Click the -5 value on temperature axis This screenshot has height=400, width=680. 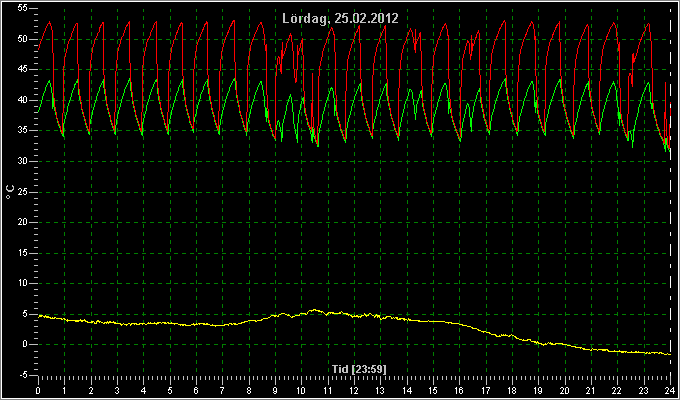(23, 375)
